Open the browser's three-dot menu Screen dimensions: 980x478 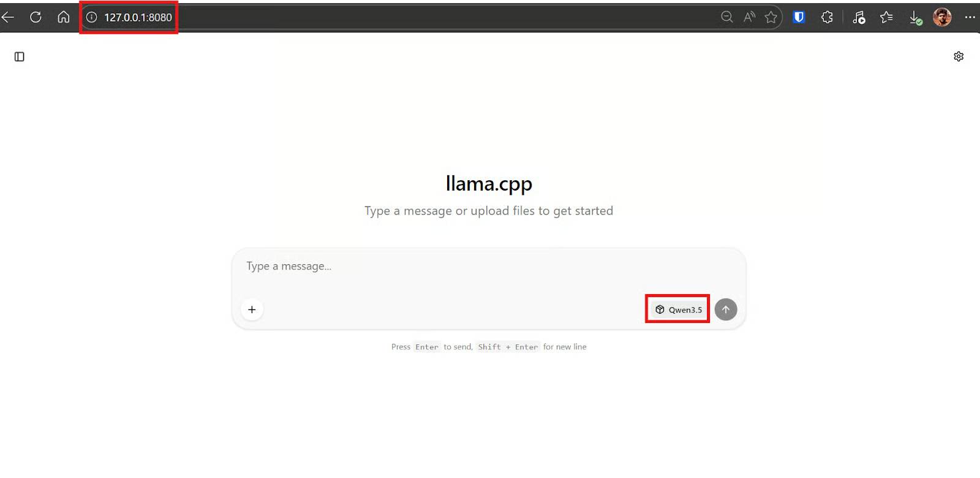(971, 17)
